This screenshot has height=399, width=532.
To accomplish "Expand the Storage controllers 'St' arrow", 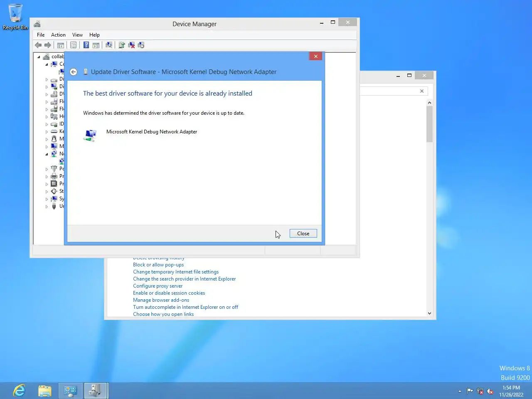I will pos(47,192).
